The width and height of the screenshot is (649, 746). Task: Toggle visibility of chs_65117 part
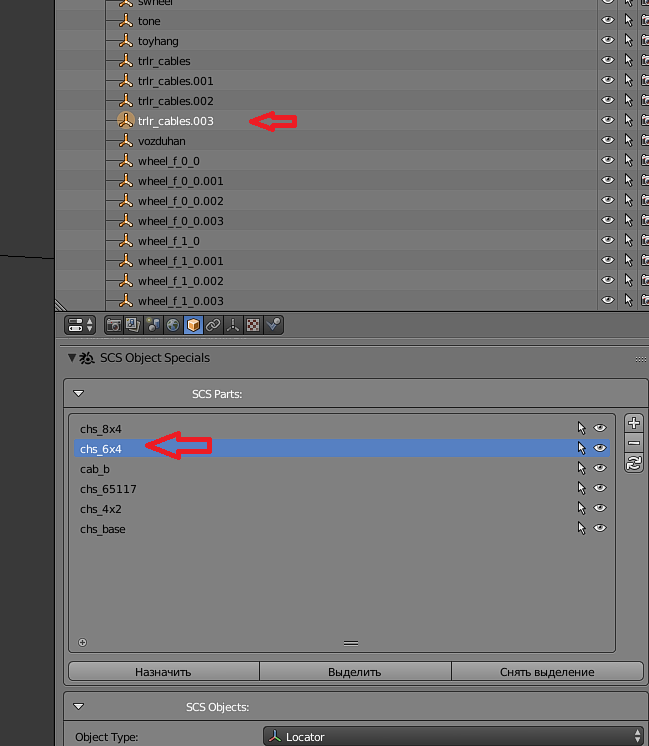(600, 488)
